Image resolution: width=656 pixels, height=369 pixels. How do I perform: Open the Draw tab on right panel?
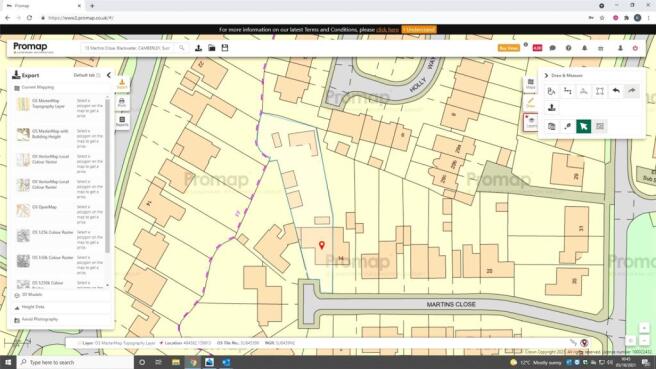[x=530, y=103]
